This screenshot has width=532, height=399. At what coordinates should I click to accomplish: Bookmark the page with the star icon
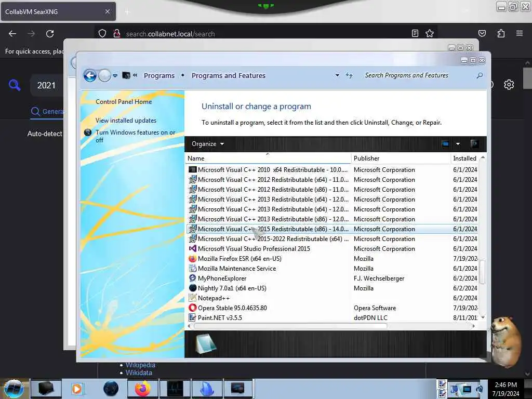(430, 33)
